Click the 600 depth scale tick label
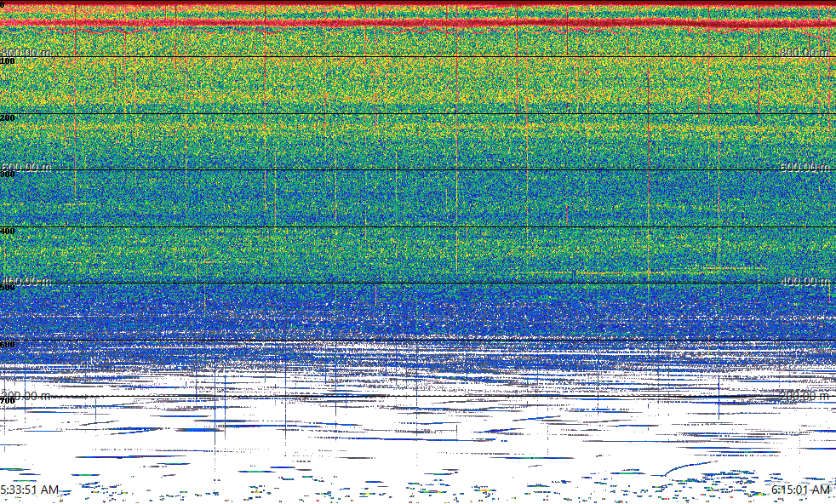This screenshot has height=504, width=836. pyautogui.click(x=8, y=345)
